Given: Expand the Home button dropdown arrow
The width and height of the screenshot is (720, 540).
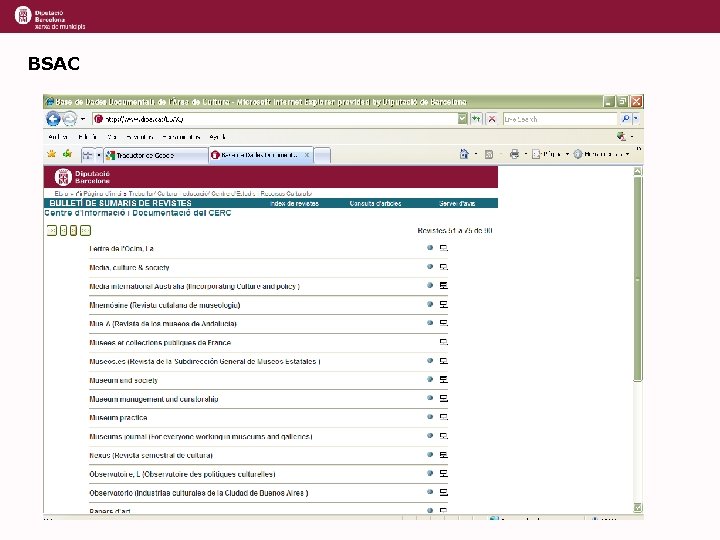Looking at the screenshot, I should pyautogui.click(x=476, y=154).
